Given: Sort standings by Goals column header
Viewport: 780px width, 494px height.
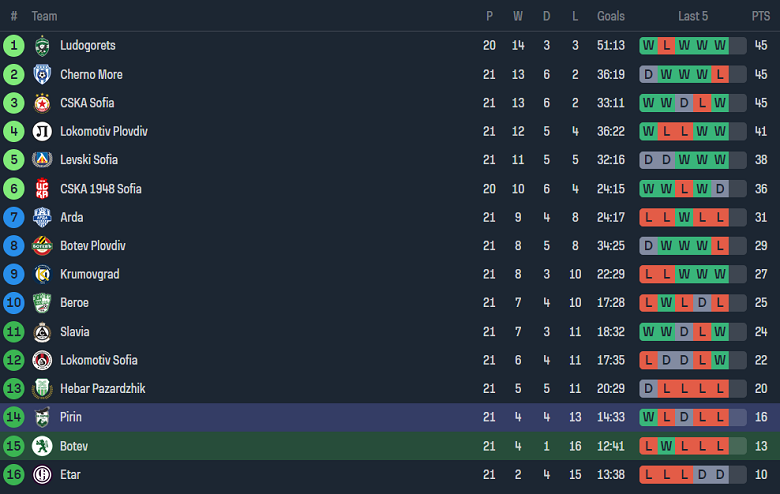Looking at the screenshot, I should [610, 16].
